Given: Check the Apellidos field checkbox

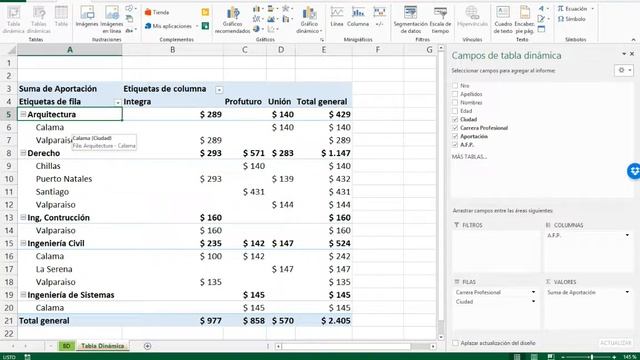Looking at the screenshot, I should click(x=455, y=94).
